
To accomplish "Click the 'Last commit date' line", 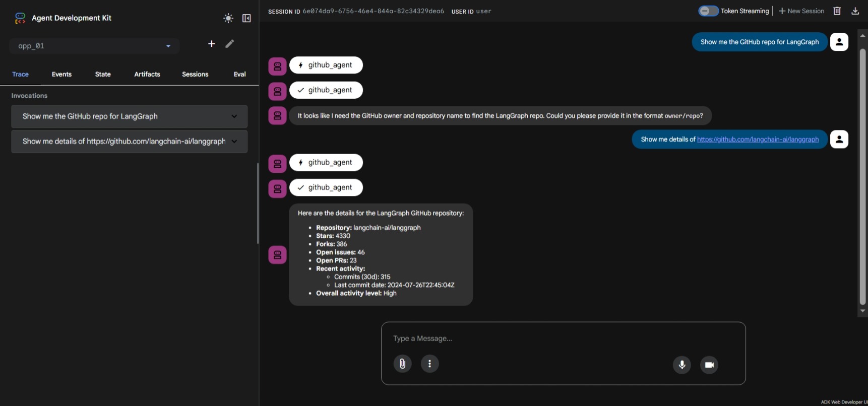I will (394, 285).
